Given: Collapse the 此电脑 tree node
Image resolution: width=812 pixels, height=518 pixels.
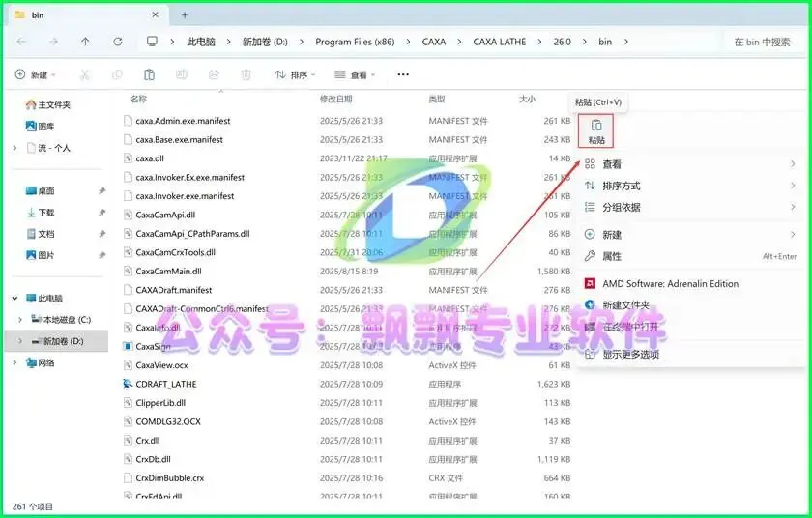Looking at the screenshot, I should (15, 299).
